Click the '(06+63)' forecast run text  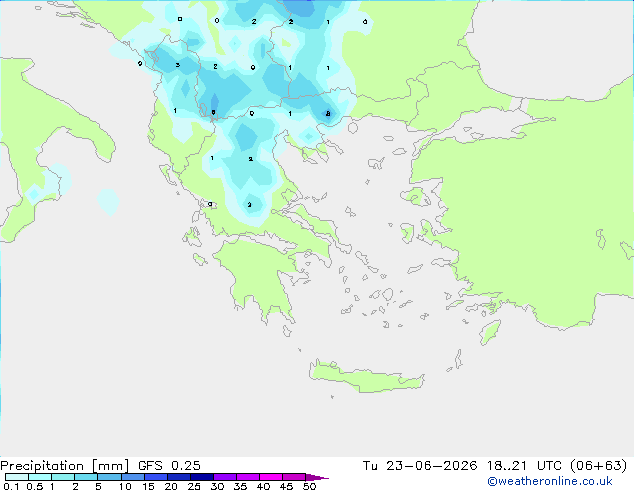(x=598, y=466)
